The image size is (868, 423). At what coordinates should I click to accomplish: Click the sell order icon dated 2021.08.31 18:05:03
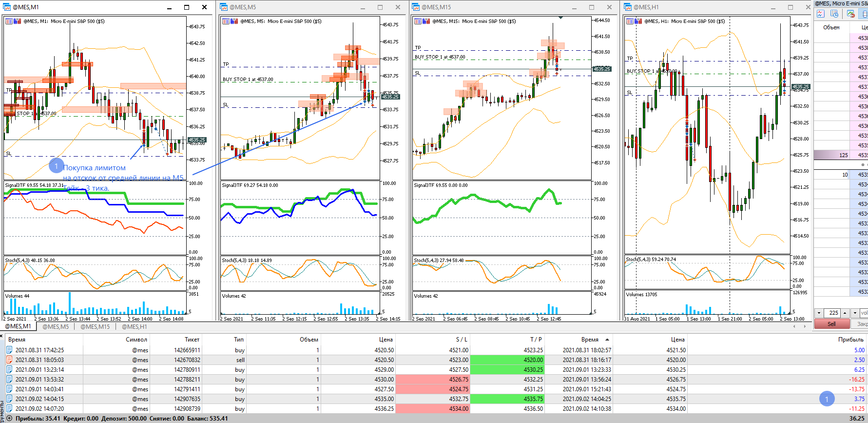9,360
